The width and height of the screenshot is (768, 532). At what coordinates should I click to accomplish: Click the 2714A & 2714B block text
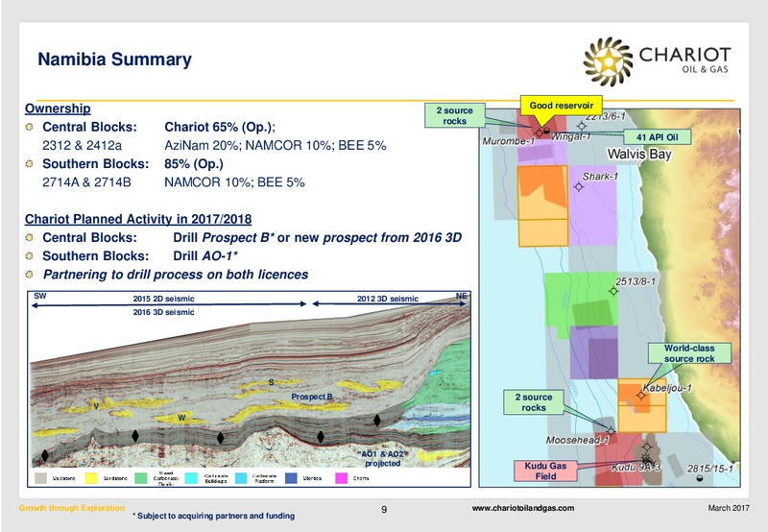[86, 182]
